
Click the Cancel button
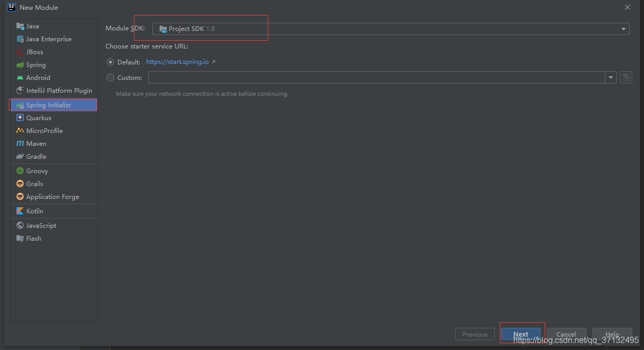566,335
